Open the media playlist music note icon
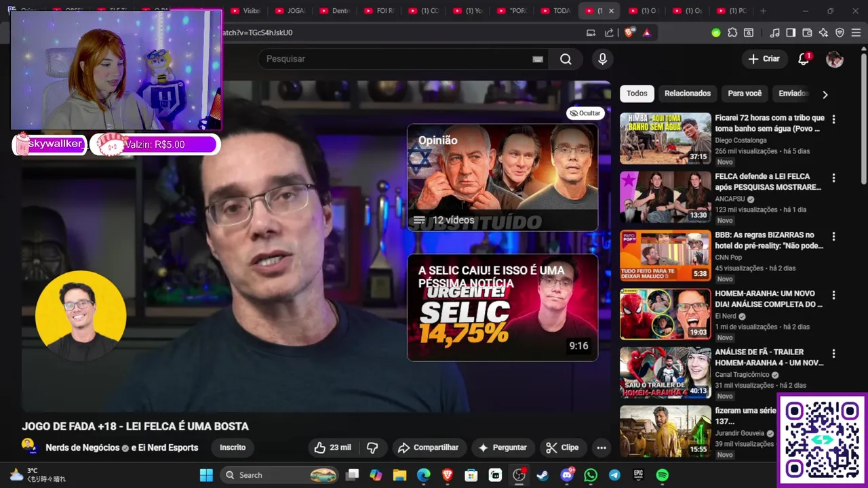Viewport: 868px width, 488px height. click(x=774, y=33)
